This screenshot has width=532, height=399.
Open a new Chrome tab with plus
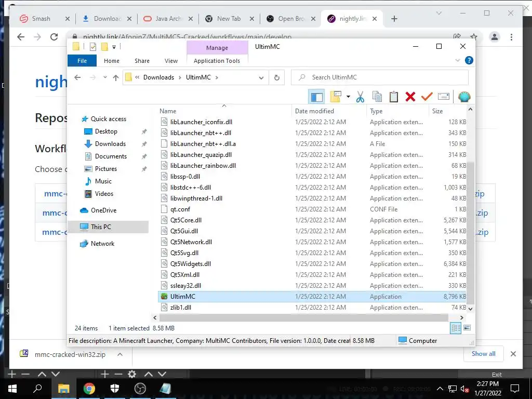[x=394, y=19]
